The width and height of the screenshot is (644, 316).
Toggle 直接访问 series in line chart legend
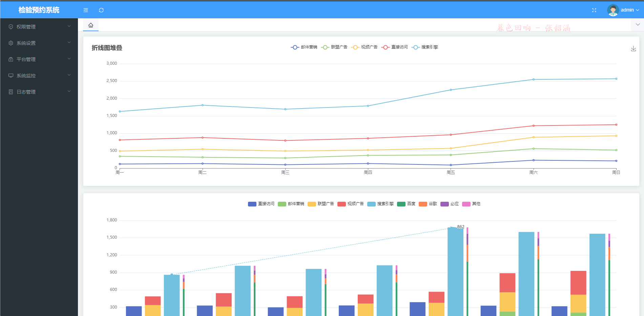tap(394, 47)
